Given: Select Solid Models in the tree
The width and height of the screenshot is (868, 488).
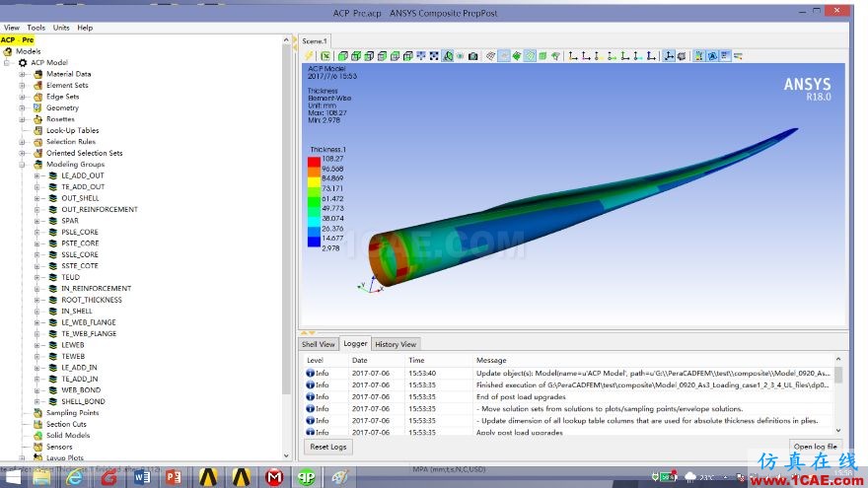Looking at the screenshot, I should click(67, 436).
